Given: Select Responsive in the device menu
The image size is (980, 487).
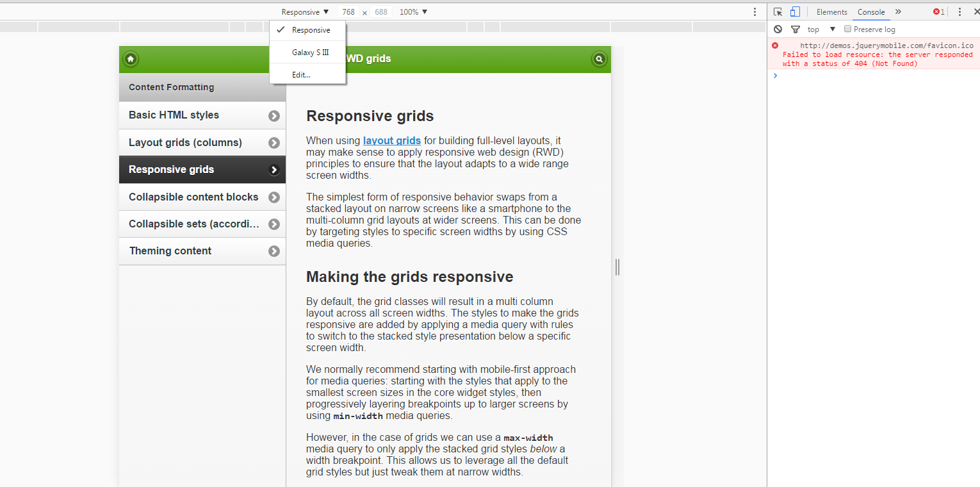Looking at the screenshot, I should tap(307, 30).
